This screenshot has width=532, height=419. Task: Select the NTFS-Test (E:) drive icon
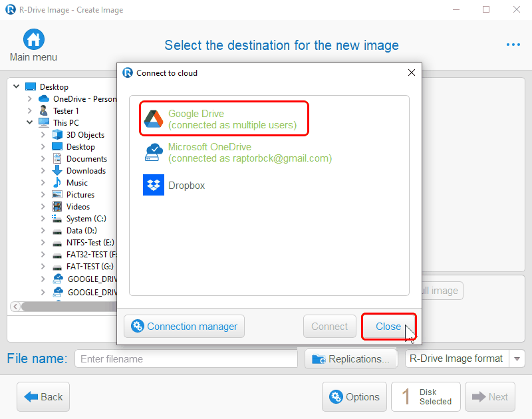(57, 243)
